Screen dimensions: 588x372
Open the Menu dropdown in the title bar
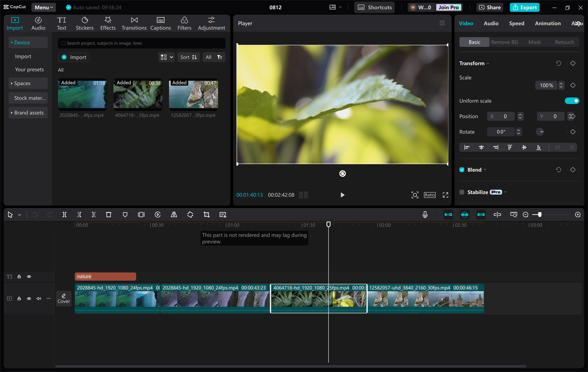[x=43, y=7]
